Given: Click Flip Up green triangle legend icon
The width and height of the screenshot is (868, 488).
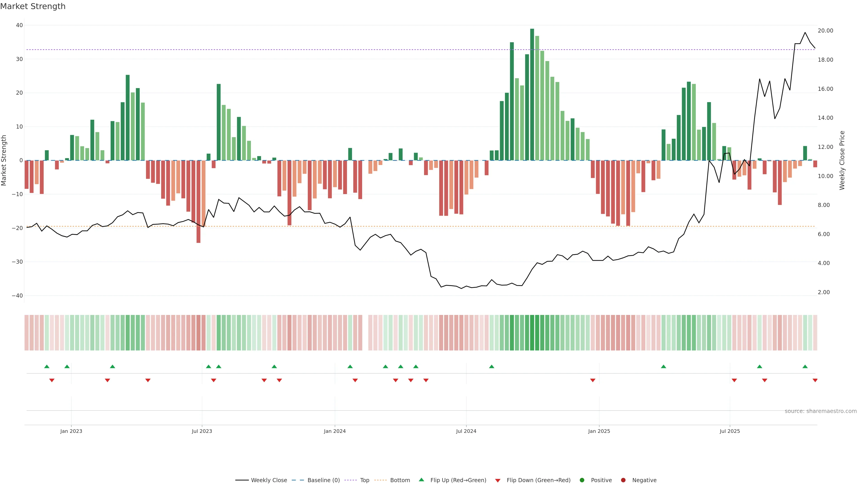Looking at the screenshot, I should [421, 480].
